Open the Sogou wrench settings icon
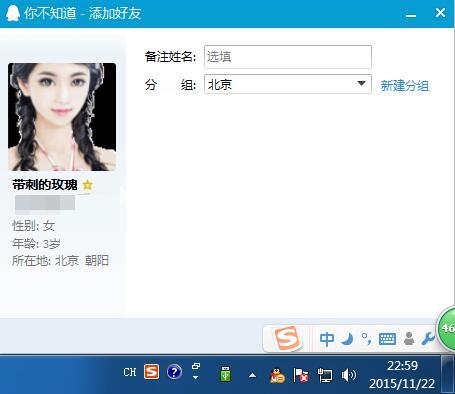The height and width of the screenshot is (394, 455). (428, 339)
